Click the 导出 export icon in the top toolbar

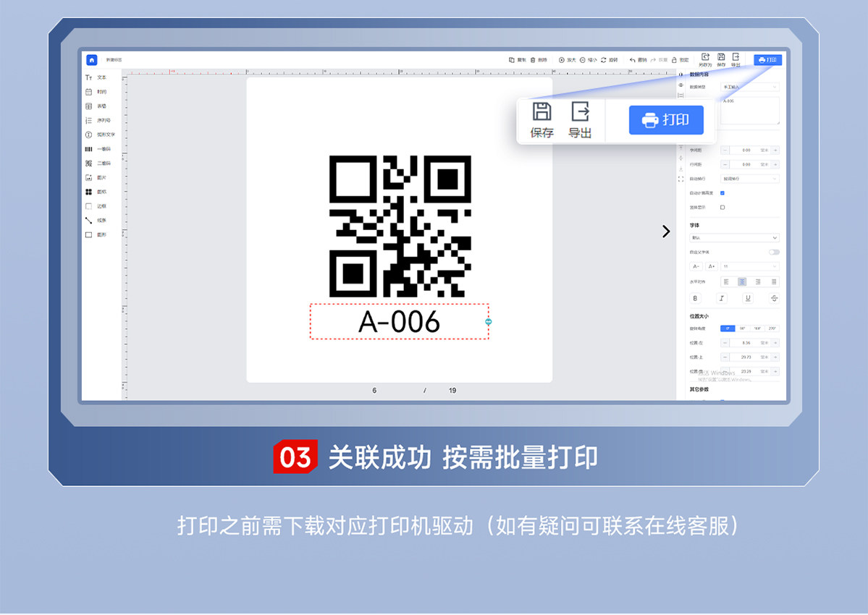[736, 57]
